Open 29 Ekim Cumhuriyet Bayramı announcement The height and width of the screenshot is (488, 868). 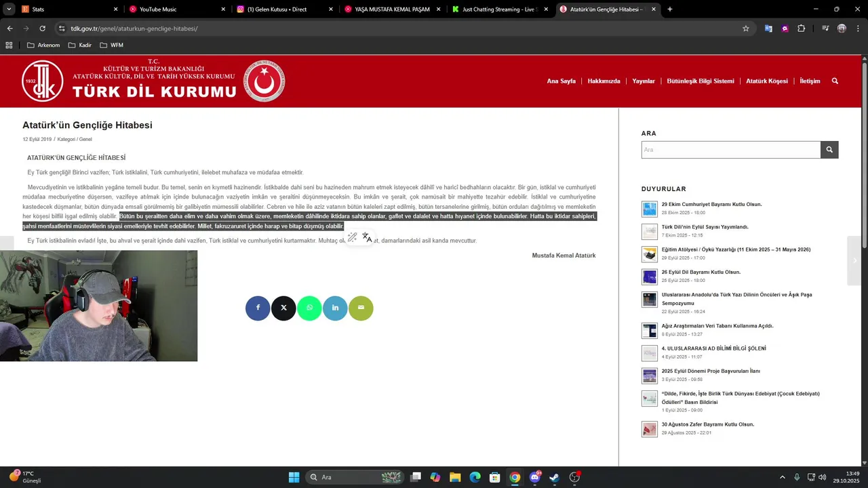tap(711, 204)
